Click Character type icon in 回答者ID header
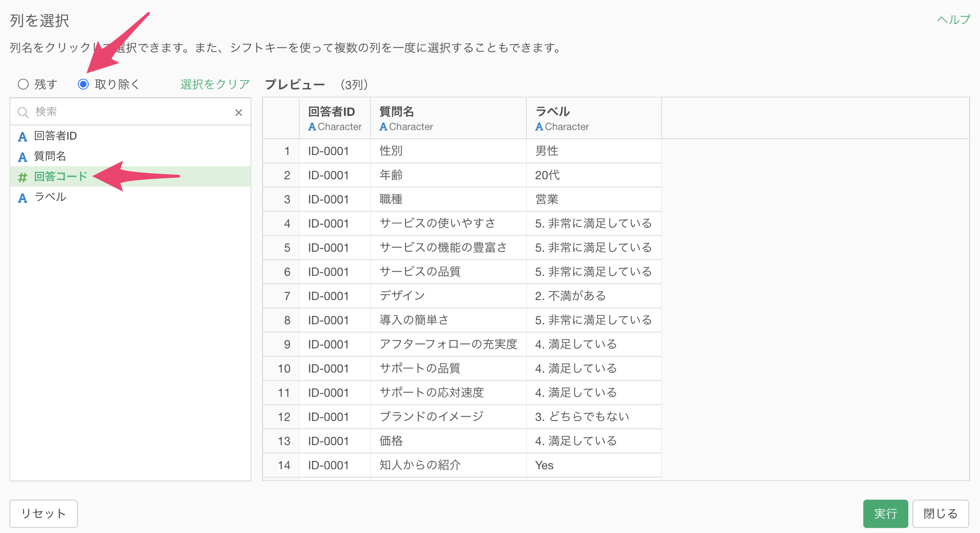This screenshot has width=980, height=533. 312,127
